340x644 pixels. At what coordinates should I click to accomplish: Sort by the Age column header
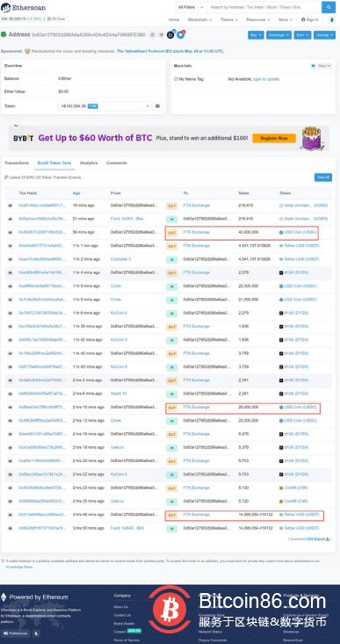tap(76, 193)
